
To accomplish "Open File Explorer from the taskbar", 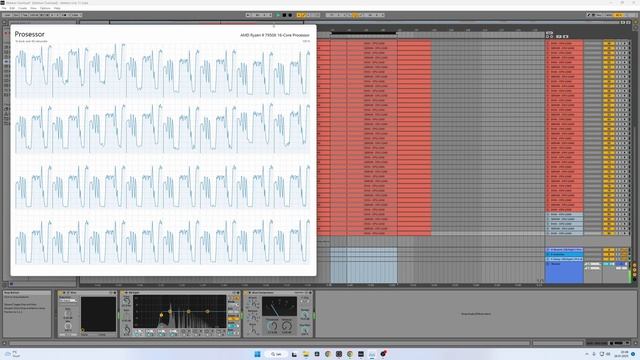I will point(306,354).
